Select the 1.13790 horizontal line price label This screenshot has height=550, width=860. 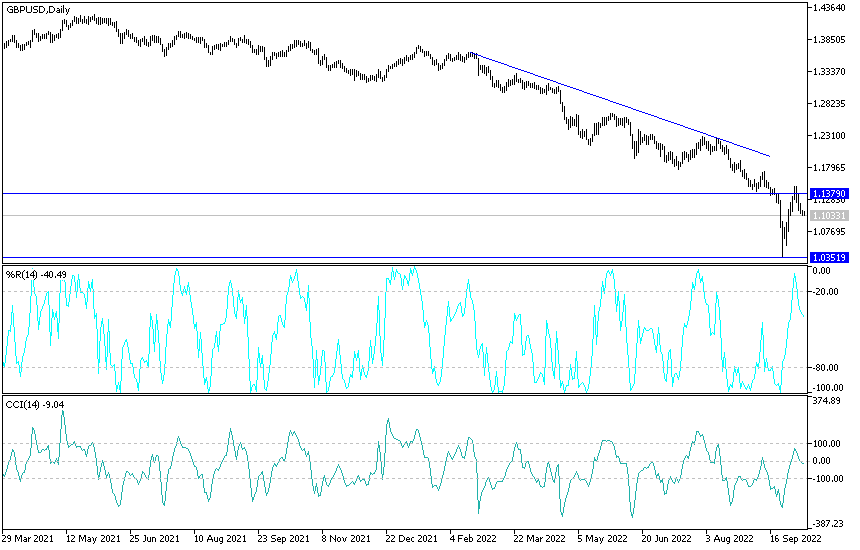(829, 194)
